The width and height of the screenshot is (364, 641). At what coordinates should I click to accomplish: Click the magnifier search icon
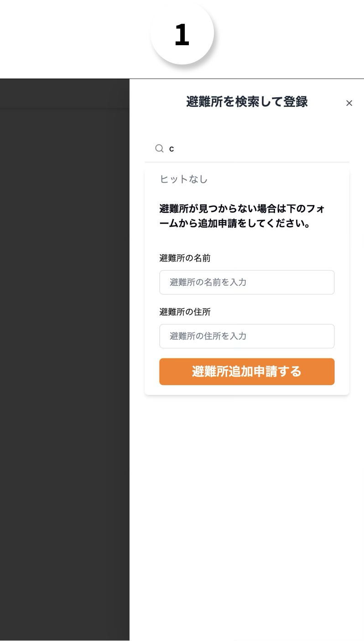coord(159,148)
